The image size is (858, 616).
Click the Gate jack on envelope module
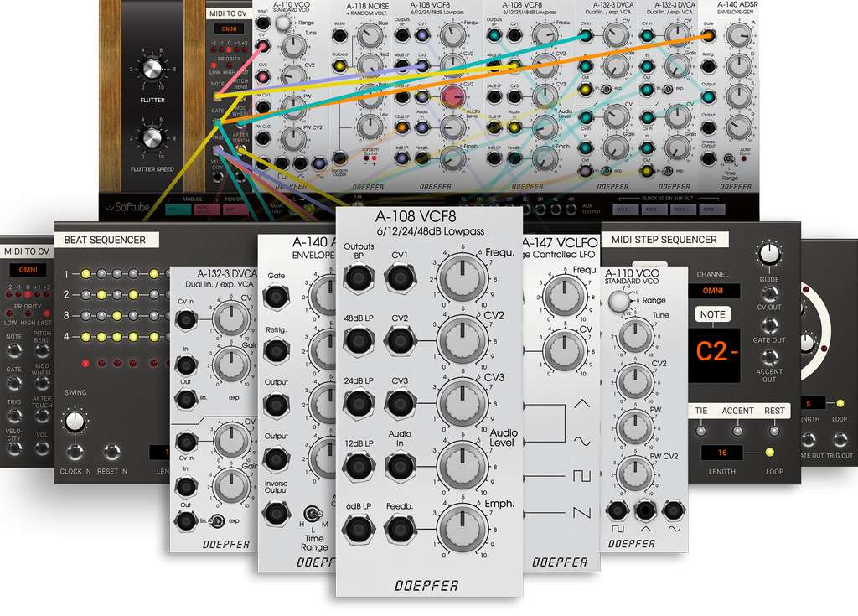pos(277,298)
